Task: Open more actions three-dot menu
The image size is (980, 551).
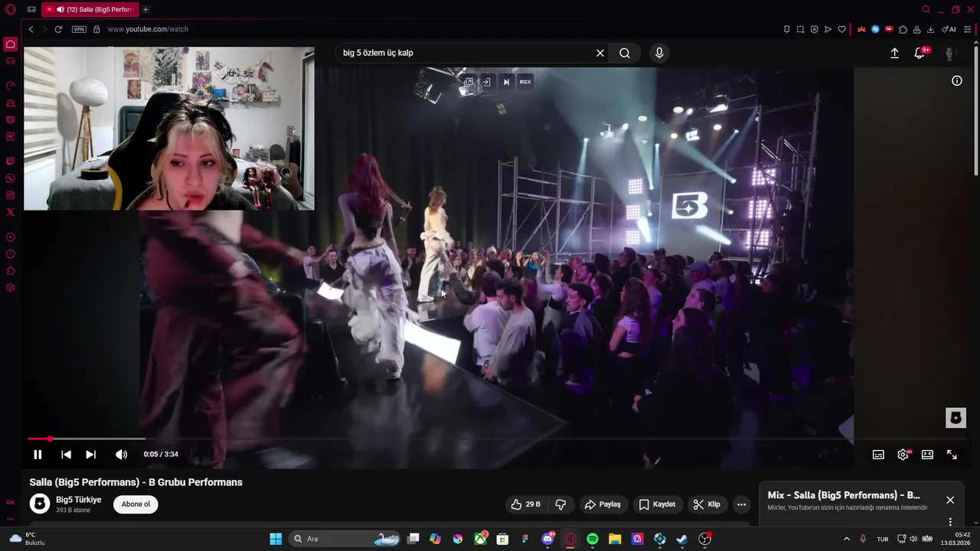Action: point(741,504)
